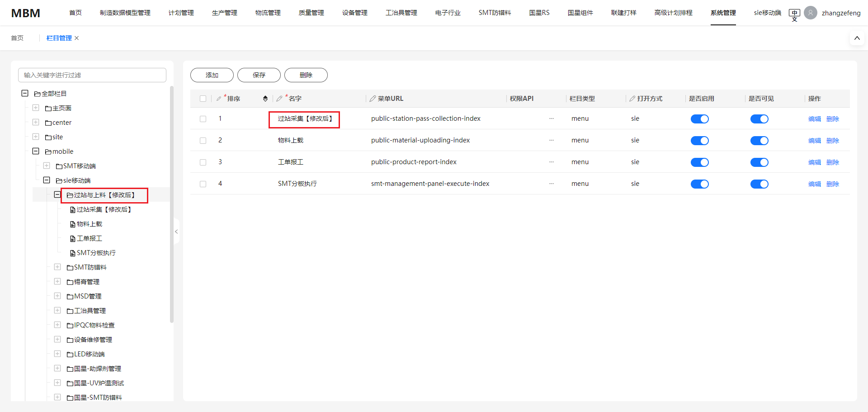Click the collapse header chevron icon
The image size is (868, 412).
click(857, 38)
